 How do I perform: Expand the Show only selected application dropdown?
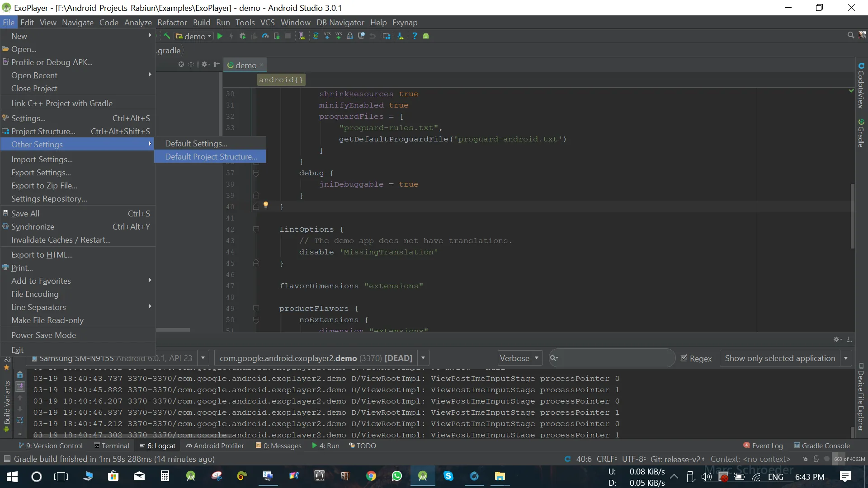point(845,358)
